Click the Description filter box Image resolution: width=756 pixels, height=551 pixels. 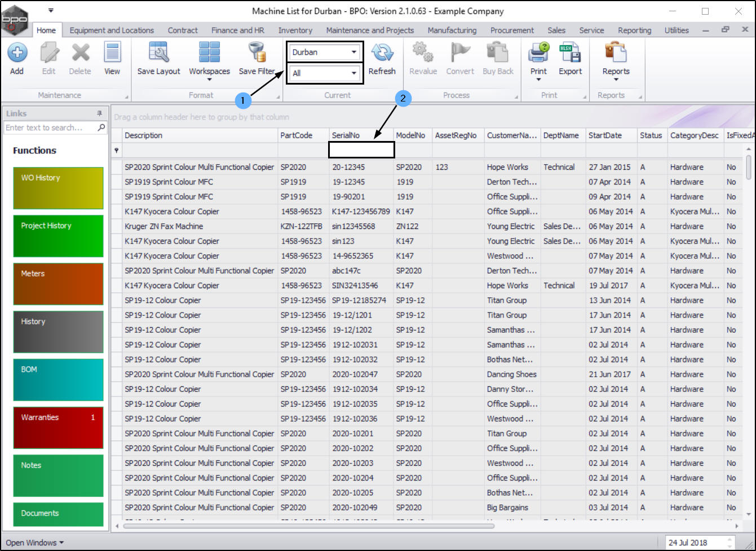tap(200, 150)
